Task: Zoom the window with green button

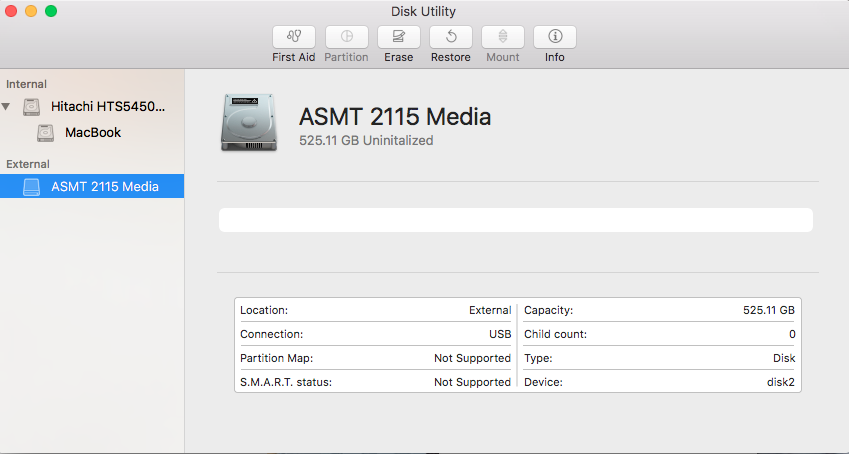Action: (x=51, y=11)
